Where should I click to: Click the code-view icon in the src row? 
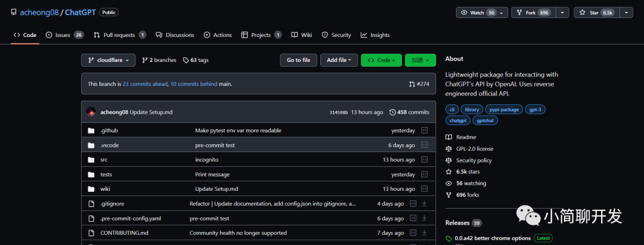425,160
